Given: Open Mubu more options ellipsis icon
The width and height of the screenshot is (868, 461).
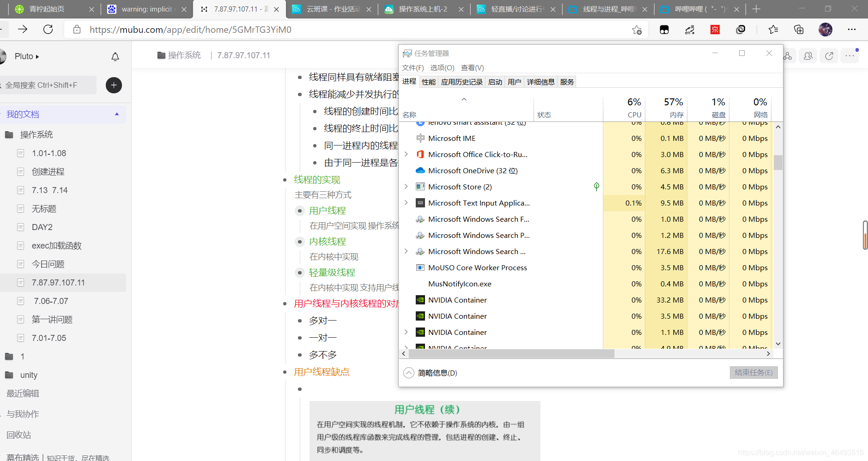Looking at the screenshot, I should point(850,56).
